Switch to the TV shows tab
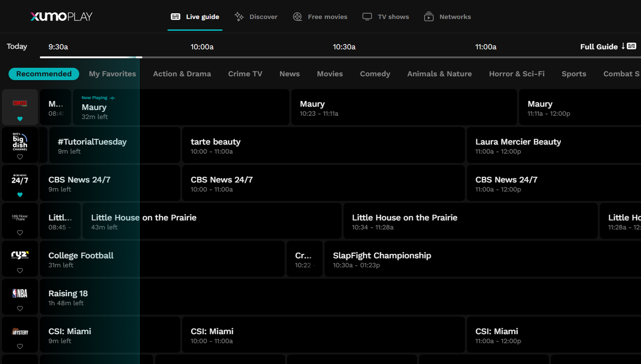The image size is (641, 364). 386,17
